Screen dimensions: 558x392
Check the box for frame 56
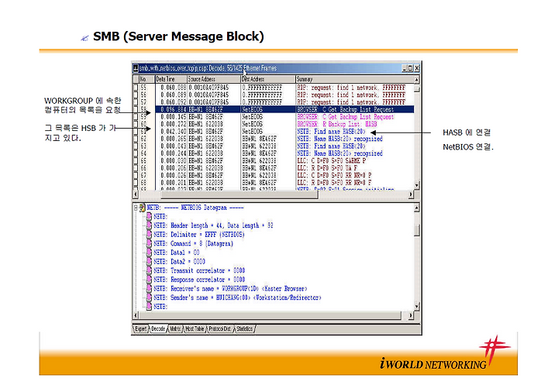(136, 95)
